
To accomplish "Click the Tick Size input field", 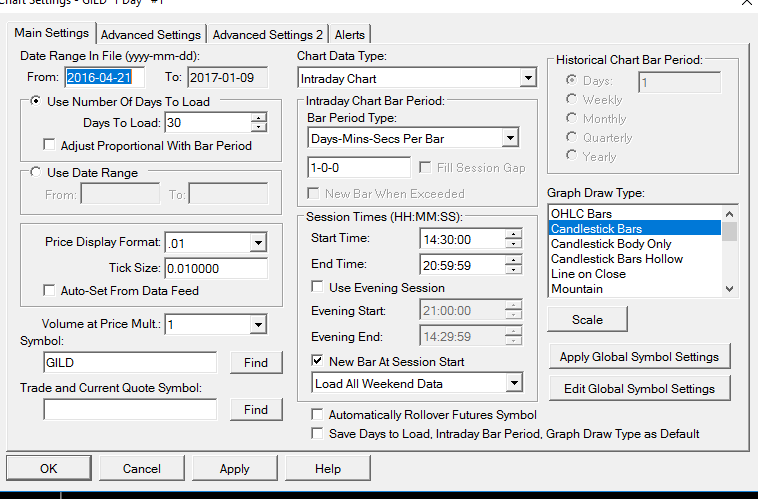I will click(216, 268).
